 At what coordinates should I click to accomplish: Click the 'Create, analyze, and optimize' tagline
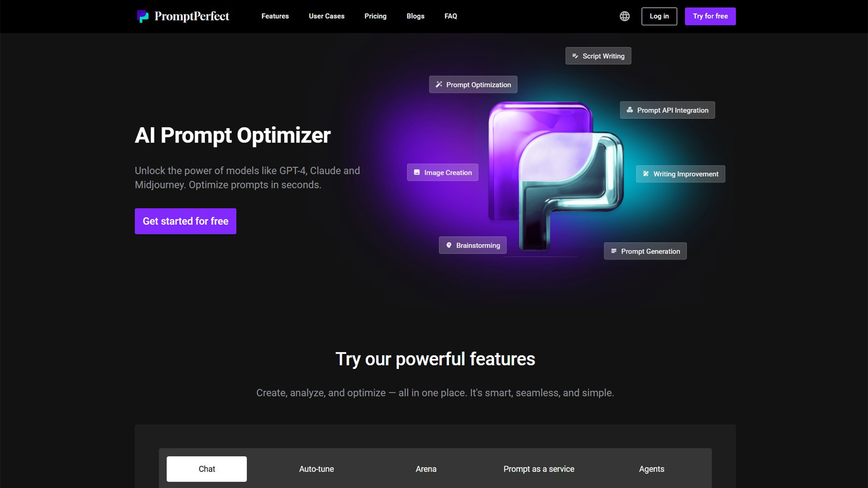coord(435,393)
